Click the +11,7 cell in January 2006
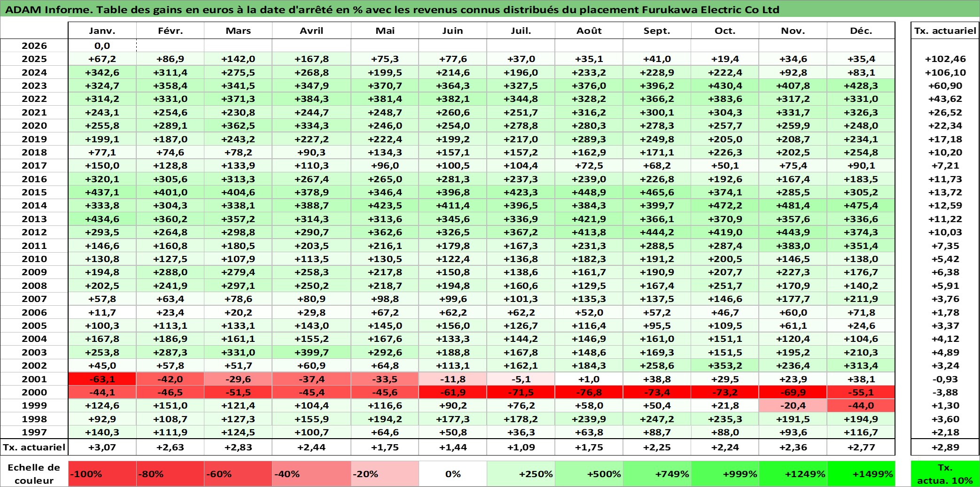The height and width of the screenshot is (487, 980). coord(102,312)
